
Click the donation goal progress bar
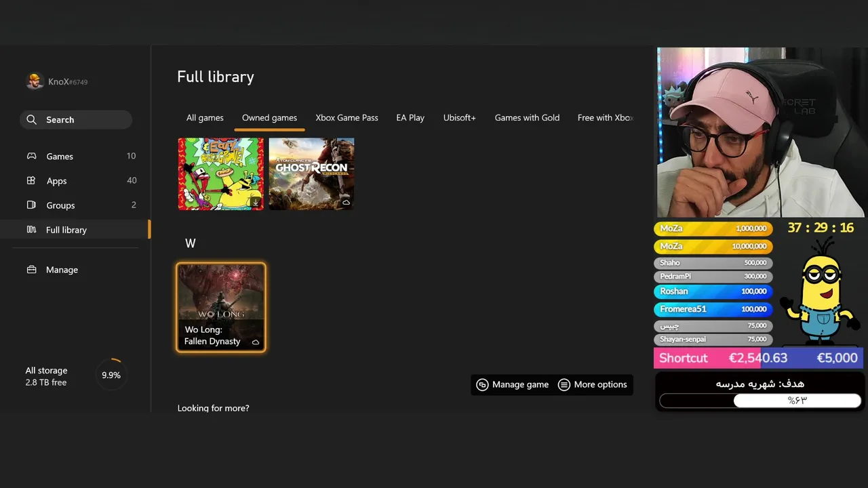tap(760, 401)
